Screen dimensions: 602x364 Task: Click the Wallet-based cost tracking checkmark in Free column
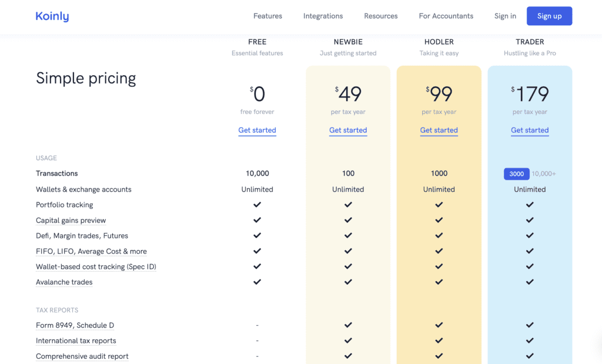coord(257,266)
